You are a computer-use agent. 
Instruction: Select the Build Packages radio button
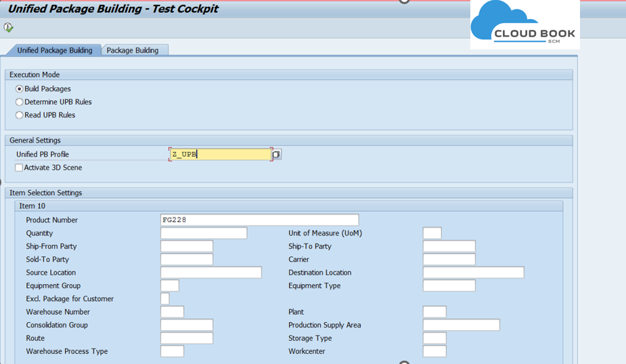[x=20, y=89]
